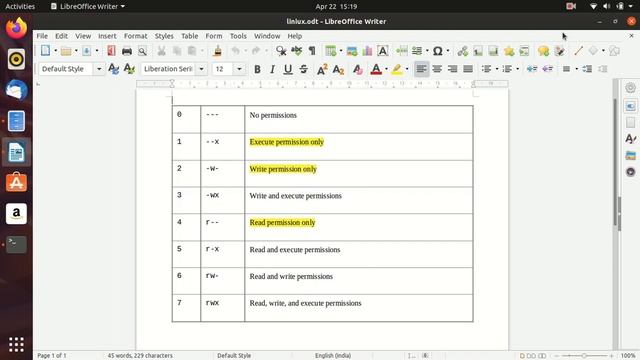This screenshot has width=640, height=360.
Task: Toggle print preview
Action: tap(142, 51)
